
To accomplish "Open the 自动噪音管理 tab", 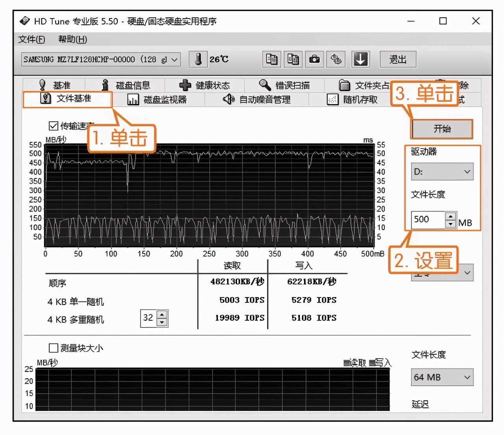I will (257, 100).
